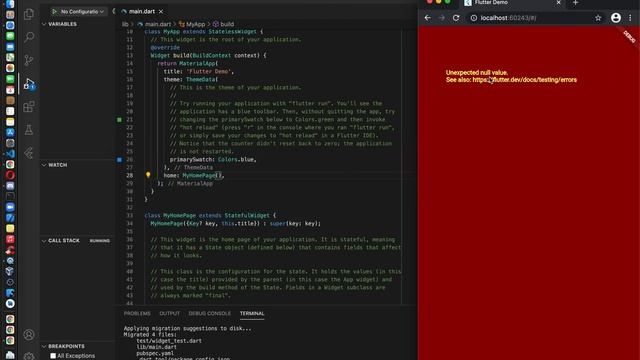
Task: Open the Source Control view
Action: [29, 60]
